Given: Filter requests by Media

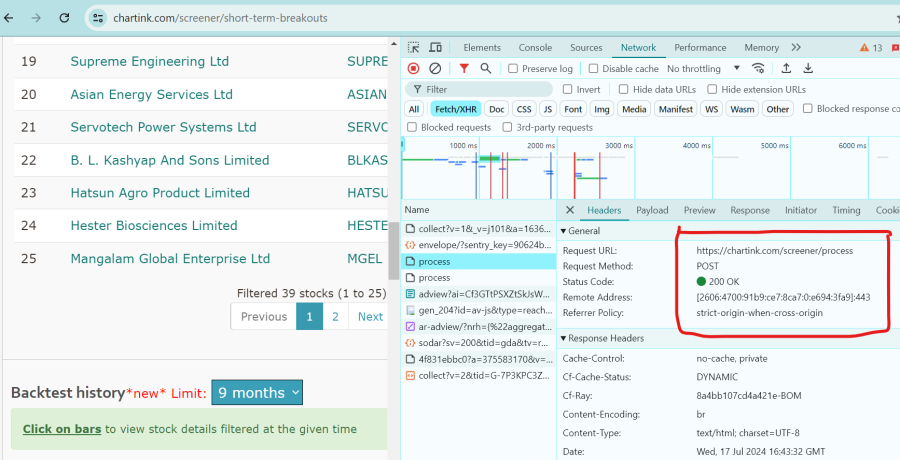Looking at the screenshot, I should tap(634, 109).
